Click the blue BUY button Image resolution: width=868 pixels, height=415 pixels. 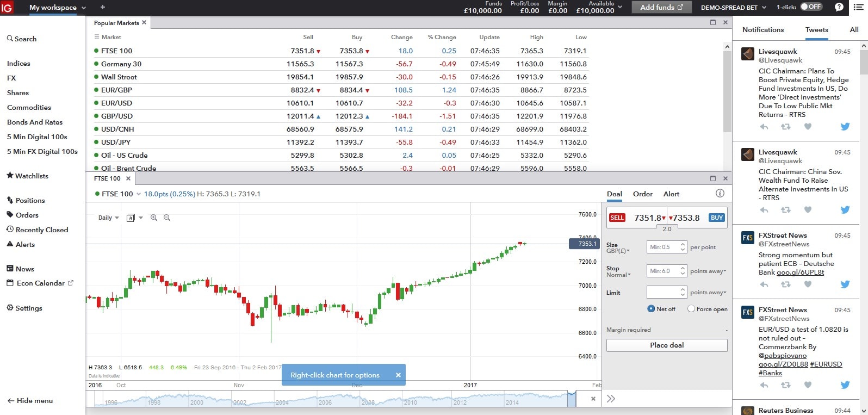click(x=717, y=218)
